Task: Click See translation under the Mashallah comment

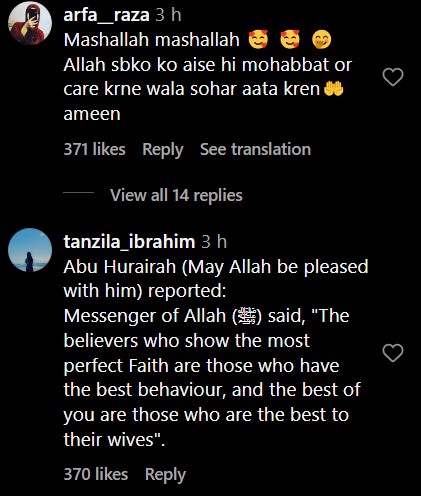Action: click(x=255, y=149)
